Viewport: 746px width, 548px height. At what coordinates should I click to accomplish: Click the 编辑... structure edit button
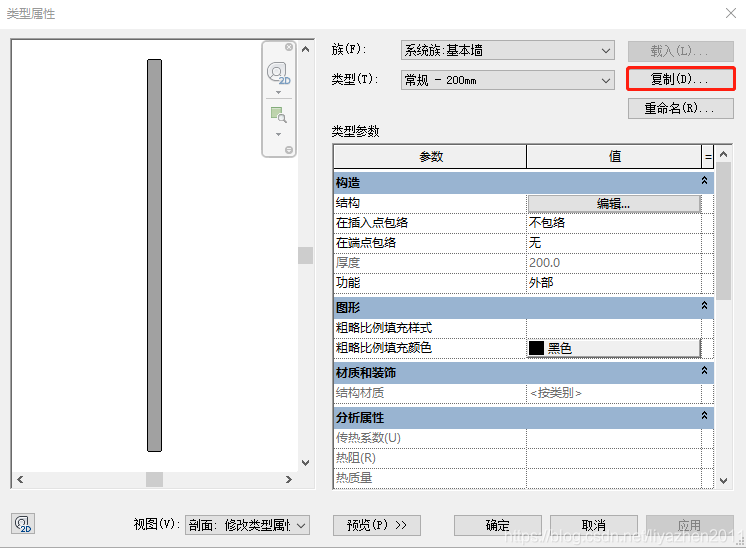(x=614, y=204)
